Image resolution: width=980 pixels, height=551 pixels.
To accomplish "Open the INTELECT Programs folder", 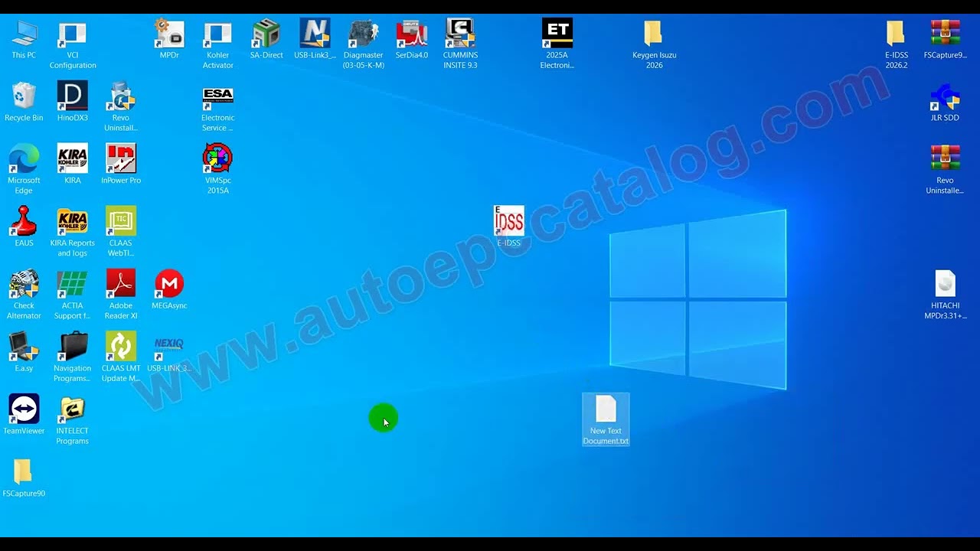I will [x=73, y=420].
